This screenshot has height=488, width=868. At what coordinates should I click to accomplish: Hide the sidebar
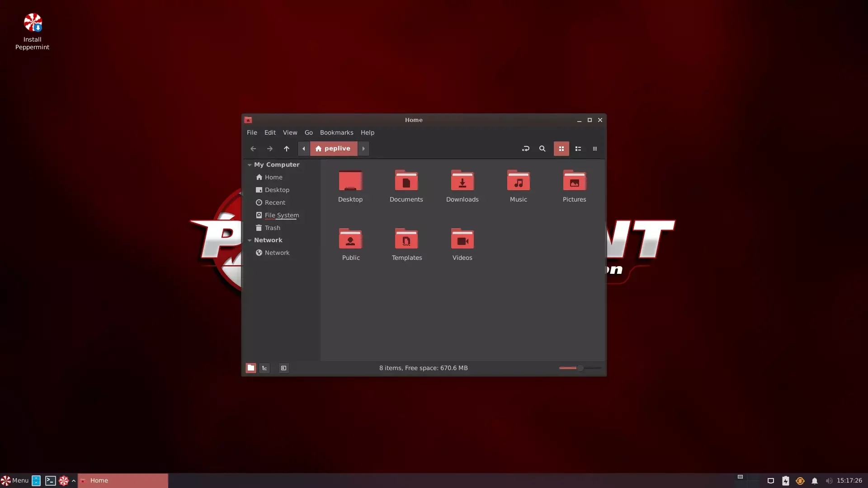pos(283,368)
